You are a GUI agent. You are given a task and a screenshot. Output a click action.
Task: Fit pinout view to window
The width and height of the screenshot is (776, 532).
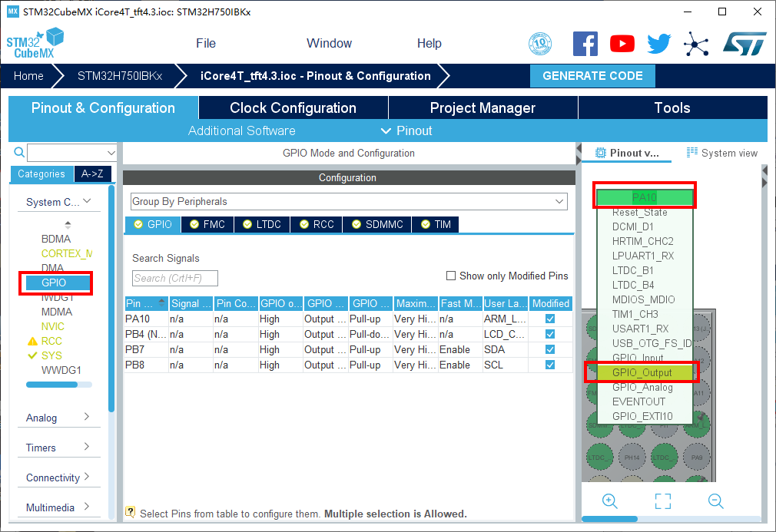(663, 501)
